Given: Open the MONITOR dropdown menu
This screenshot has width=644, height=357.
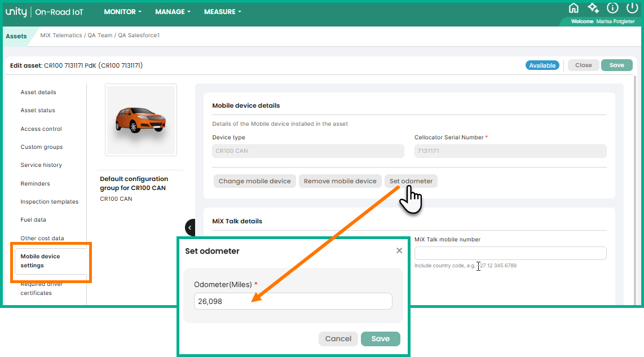Looking at the screenshot, I should coord(122,12).
